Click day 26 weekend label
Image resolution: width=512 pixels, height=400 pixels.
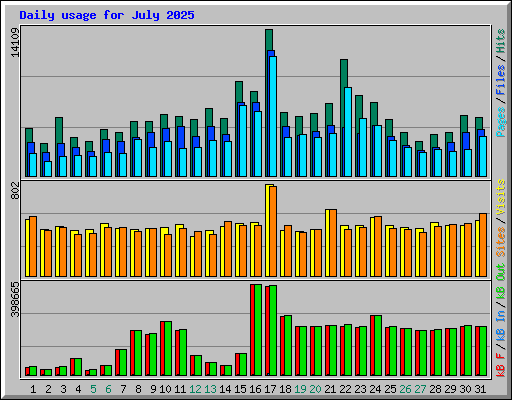(405, 389)
